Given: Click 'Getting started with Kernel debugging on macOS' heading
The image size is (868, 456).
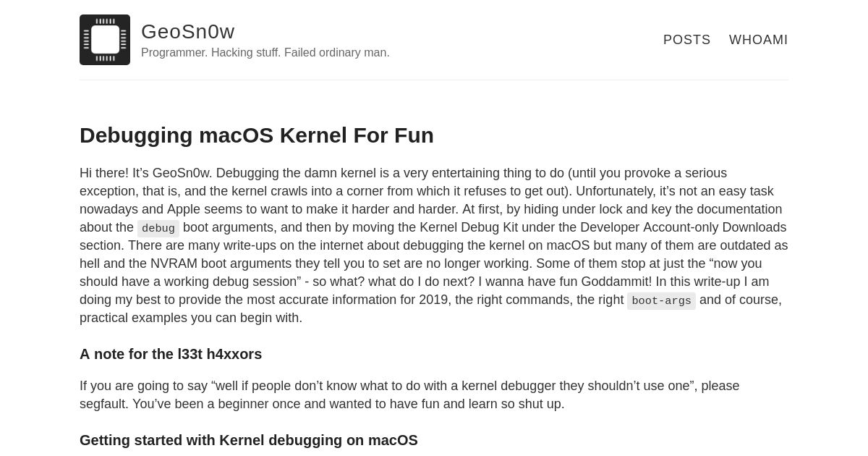Looking at the screenshot, I should click(x=249, y=440).
